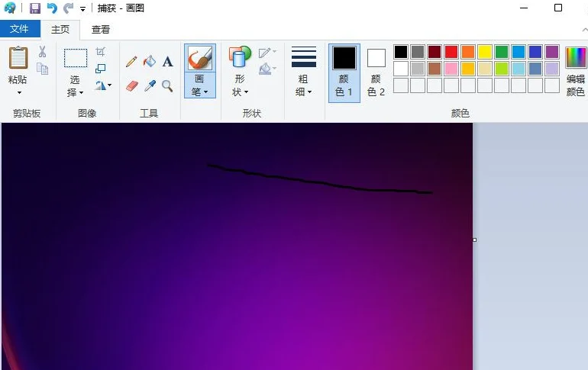This screenshot has height=370, width=588.
Task: Pick the lavender color swatch
Action: coord(552,69)
